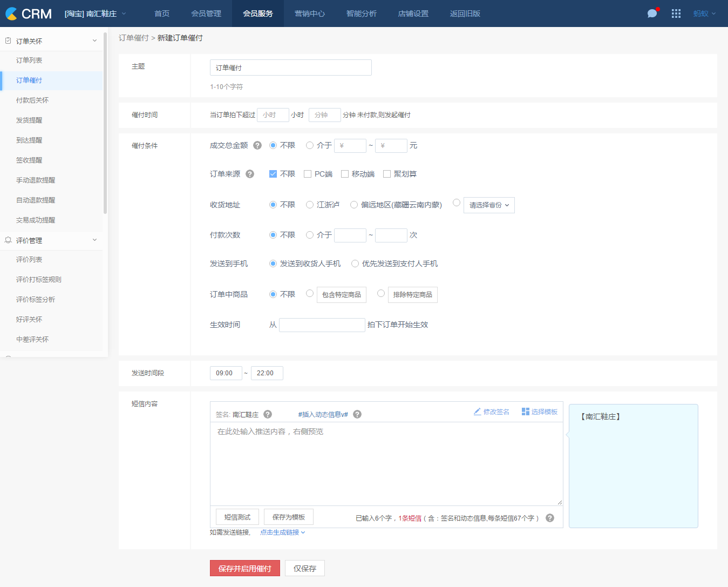Switch to the 营销中心 top tab
The image size is (728, 587).
point(310,14)
